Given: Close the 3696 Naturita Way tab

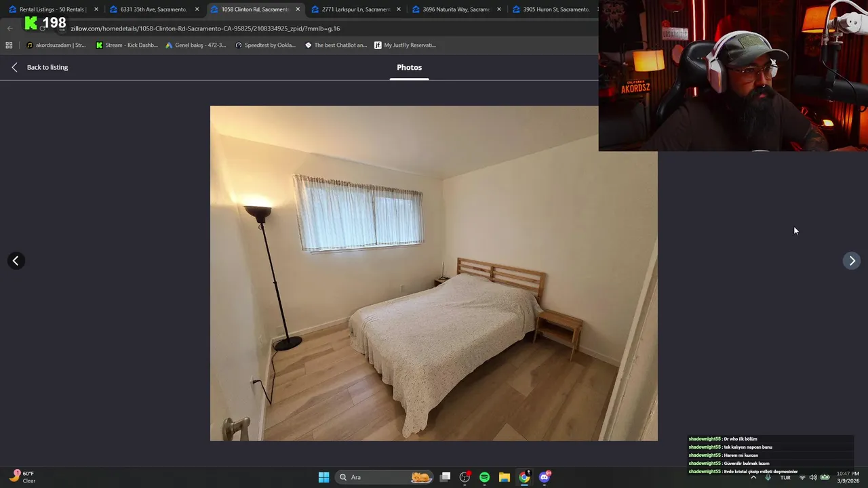Looking at the screenshot, I should [x=499, y=9].
